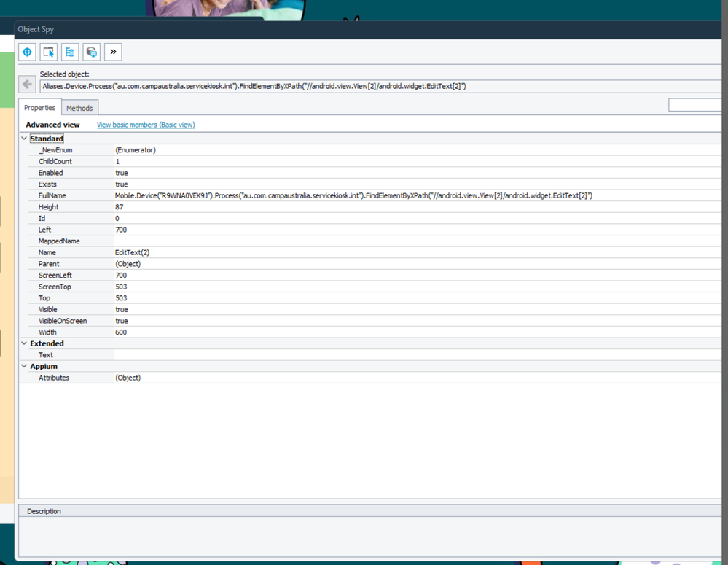Image resolution: width=728 pixels, height=565 pixels.
Task: Select the Parent property row
Action: pyautogui.click(x=49, y=264)
